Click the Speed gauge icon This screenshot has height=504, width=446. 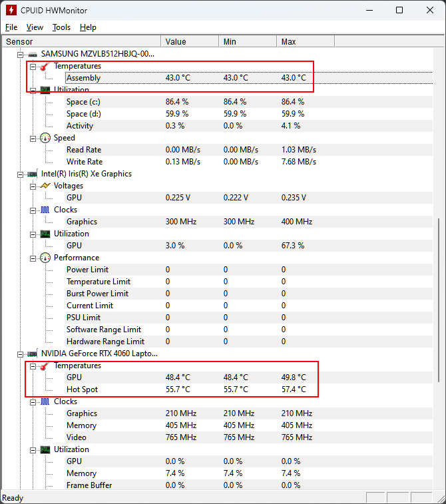[x=45, y=138]
